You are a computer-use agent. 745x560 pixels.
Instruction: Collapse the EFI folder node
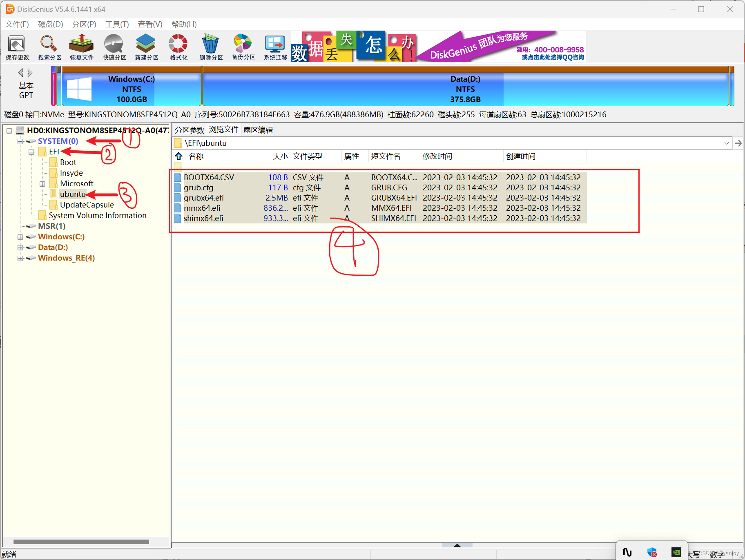pos(31,152)
